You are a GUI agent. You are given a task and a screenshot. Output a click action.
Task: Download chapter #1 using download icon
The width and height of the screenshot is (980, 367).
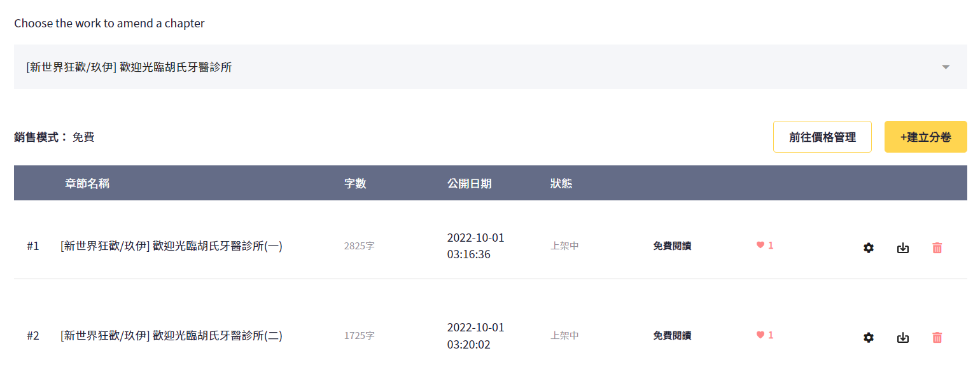pyautogui.click(x=903, y=248)
